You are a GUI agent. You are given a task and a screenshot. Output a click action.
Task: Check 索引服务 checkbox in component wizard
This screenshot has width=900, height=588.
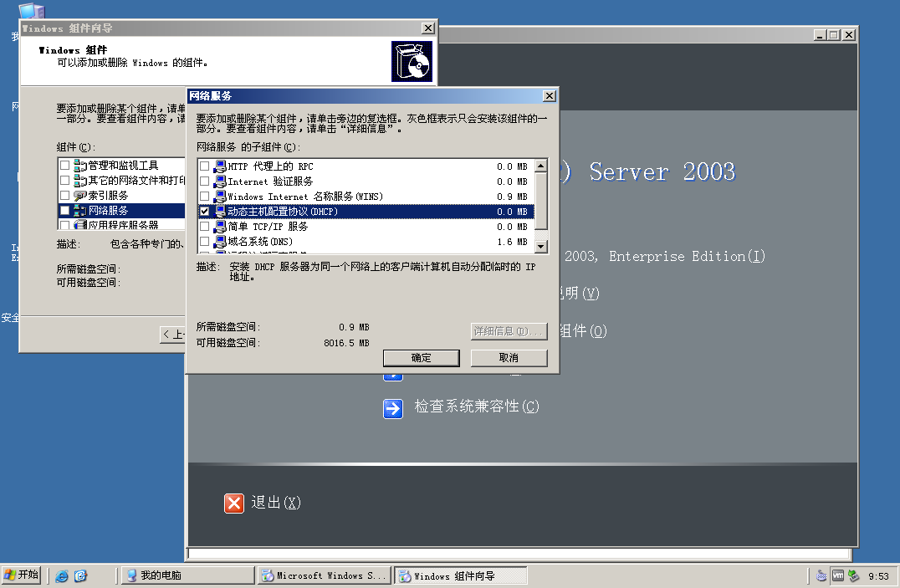[x=65, y=195]
